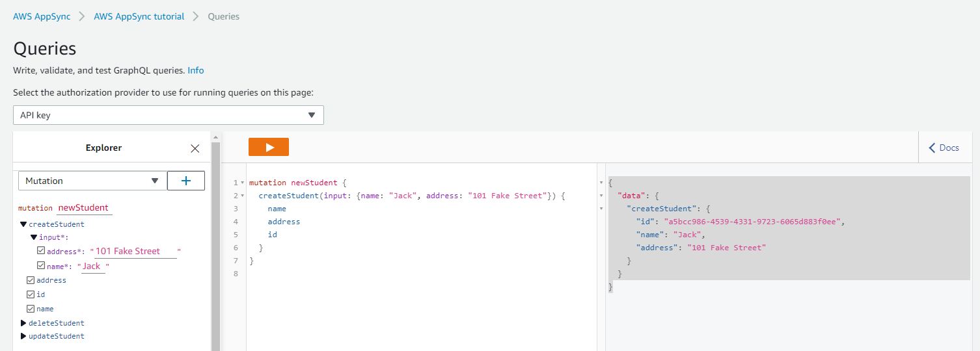Open the Mutation operation type dropdown
This screenshot has height=351, width=980.
[92, 181]
